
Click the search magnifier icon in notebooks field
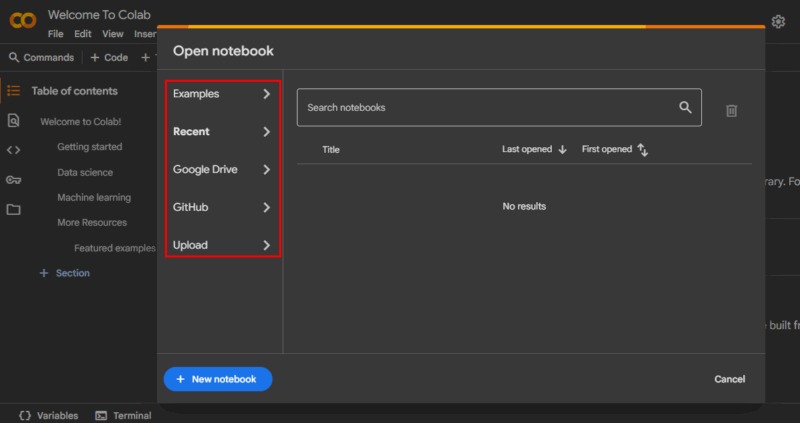[x=685, y=107]
